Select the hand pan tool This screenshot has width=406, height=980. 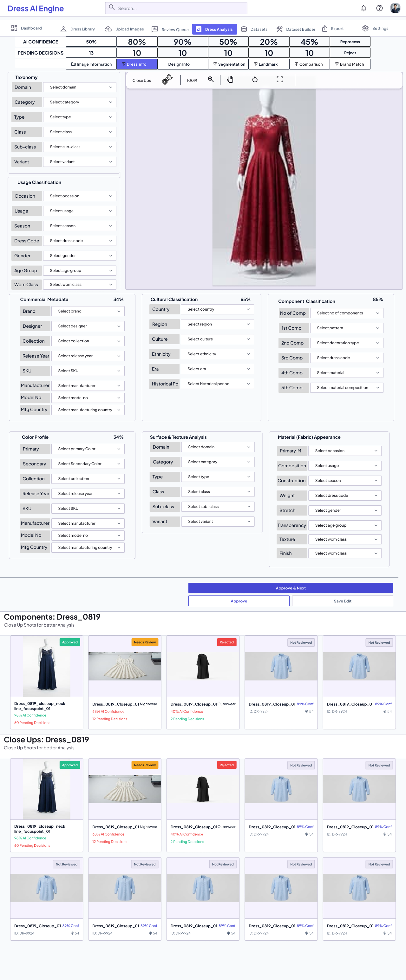pos(230,80)
